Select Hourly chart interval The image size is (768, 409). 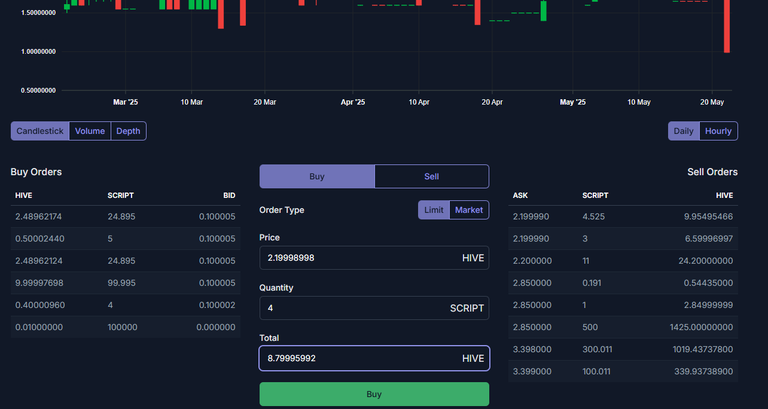click(719, 131)
